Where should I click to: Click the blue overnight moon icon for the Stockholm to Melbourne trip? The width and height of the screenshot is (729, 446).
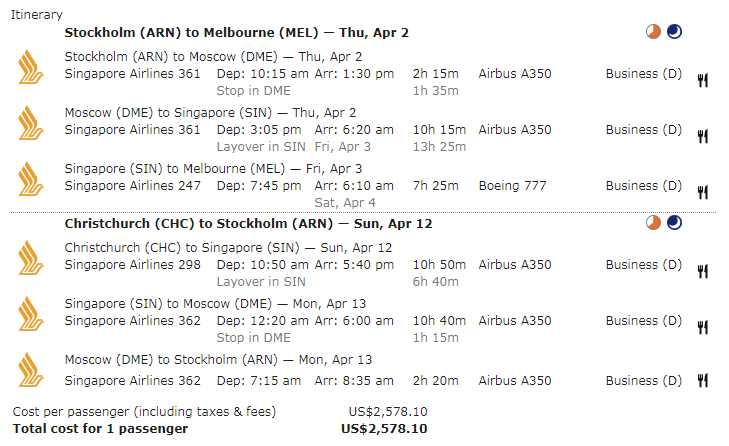[674, 32]
